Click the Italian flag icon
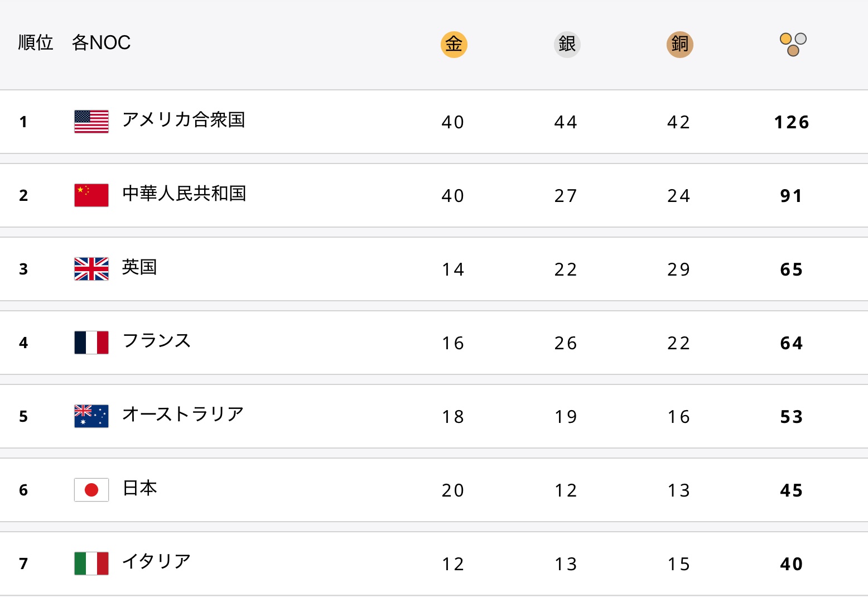Screen dimensions: 868x597 [91, 563]
